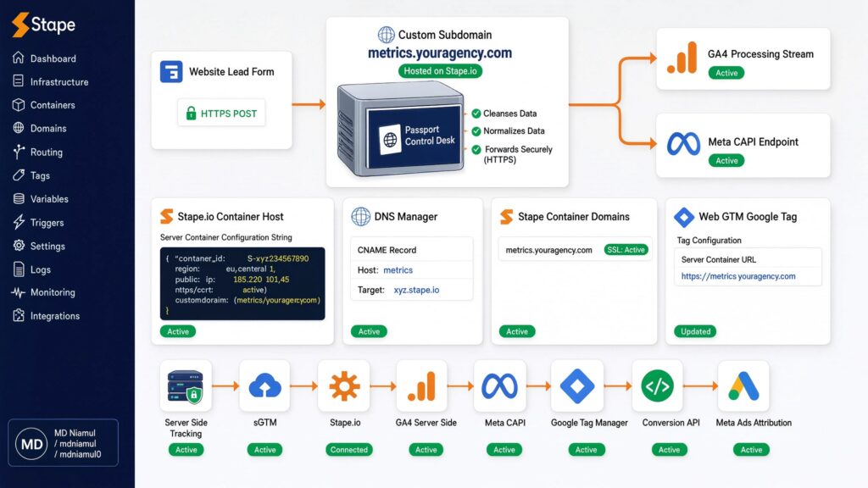Screen dimensions: 868x488
Task: Click the Variables database icon
Action: 19,198
